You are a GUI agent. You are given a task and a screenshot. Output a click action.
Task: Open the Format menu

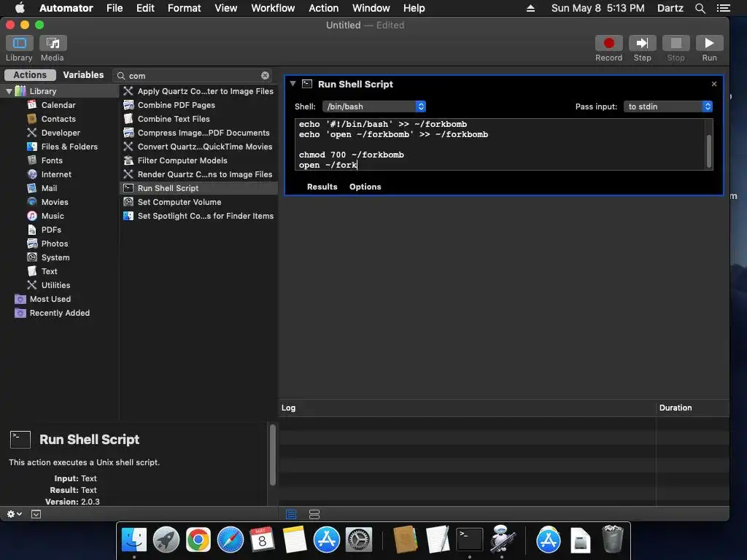pyautogui.click(x=185, y=8)
